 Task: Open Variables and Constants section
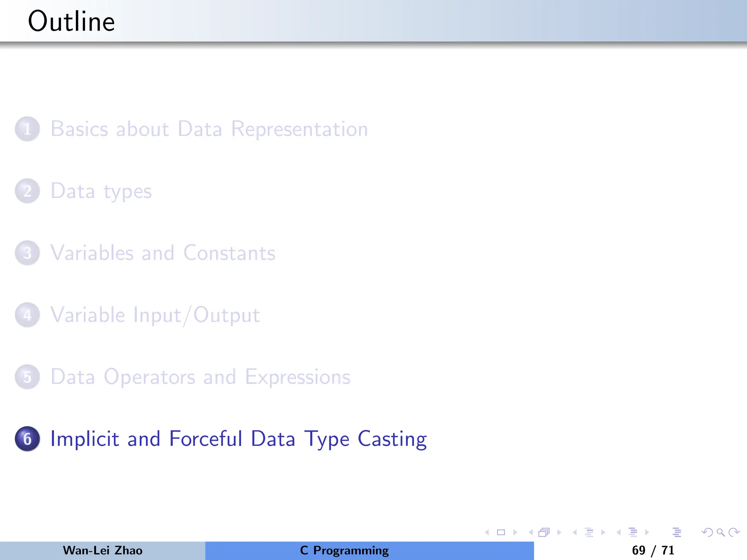click(x=163, y=253)
